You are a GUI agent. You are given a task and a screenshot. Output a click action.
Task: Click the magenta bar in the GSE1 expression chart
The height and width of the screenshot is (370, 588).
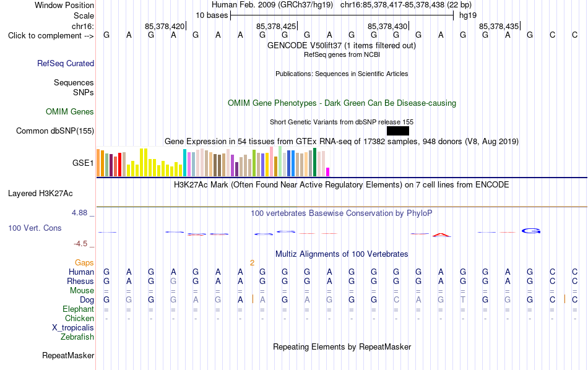point(327,172)
